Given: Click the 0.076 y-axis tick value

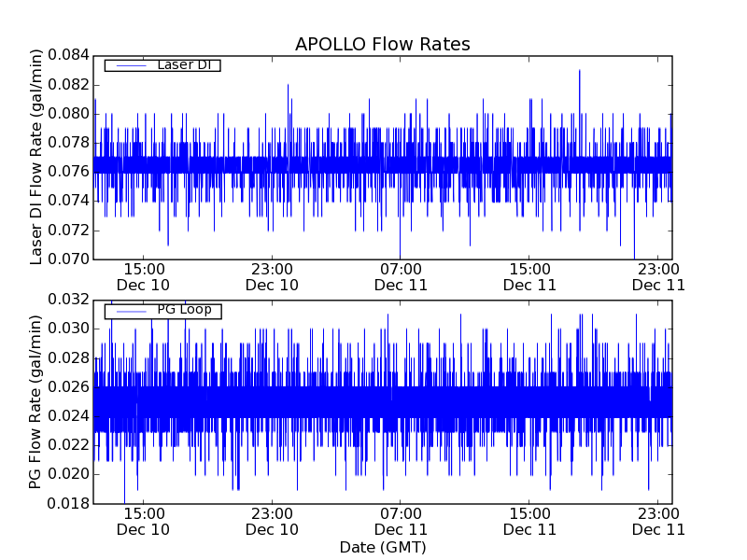Looking at the screenshot, I should coord(68,172).
